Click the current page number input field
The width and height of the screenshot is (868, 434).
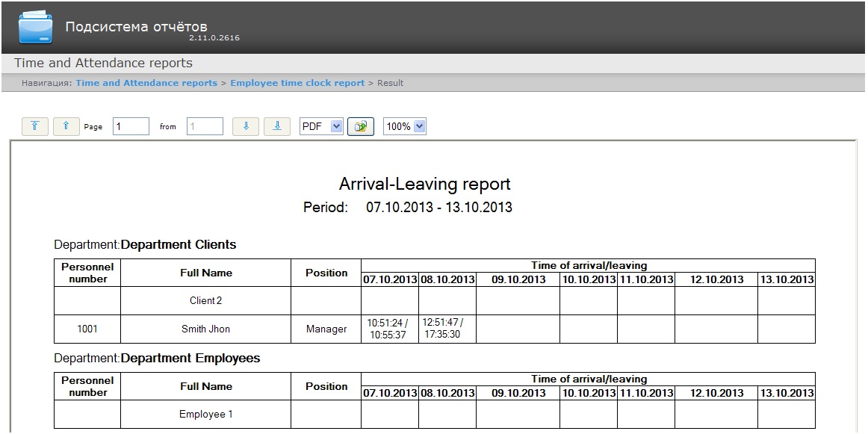tap(131, 127)
